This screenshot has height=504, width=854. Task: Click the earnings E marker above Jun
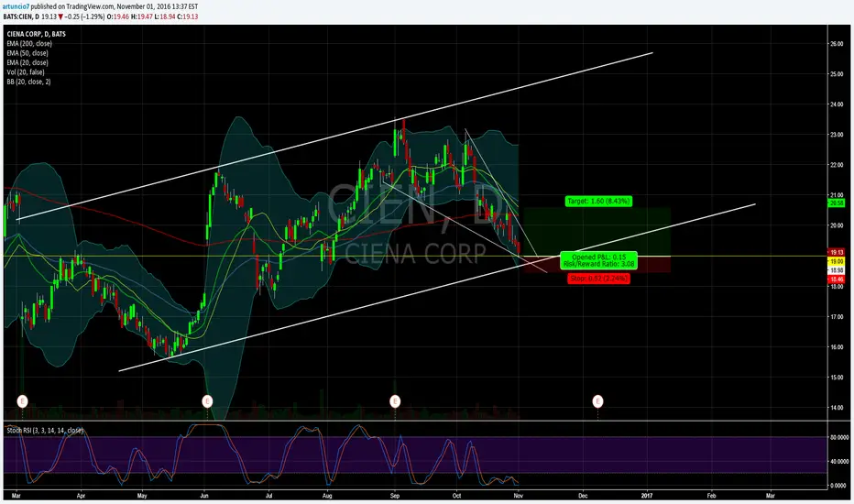[207, 401]
